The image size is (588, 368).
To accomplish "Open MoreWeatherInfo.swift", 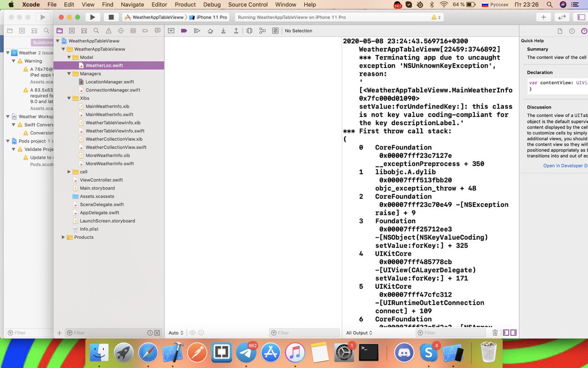I will click(110, 164).
